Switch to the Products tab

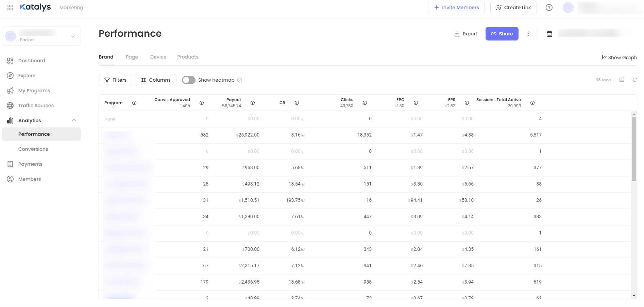point(188,57)
